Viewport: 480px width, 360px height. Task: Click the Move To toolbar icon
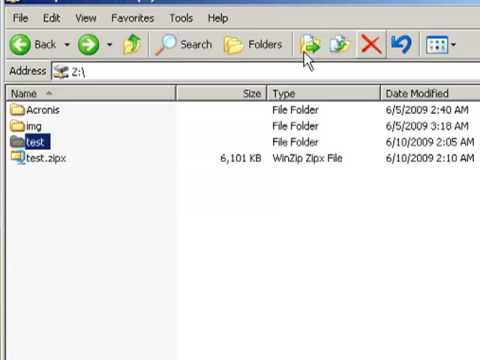(310, 44)
